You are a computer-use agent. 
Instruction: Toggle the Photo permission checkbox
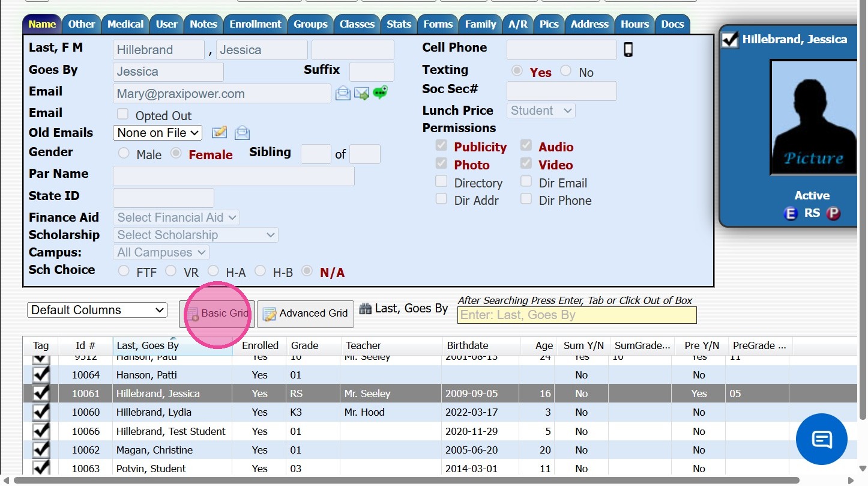[441, 163]
